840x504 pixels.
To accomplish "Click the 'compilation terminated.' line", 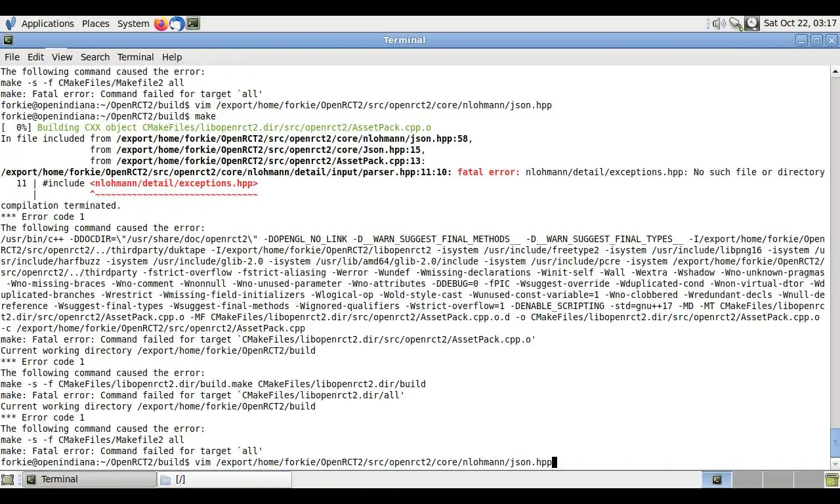I will [61, 205].
